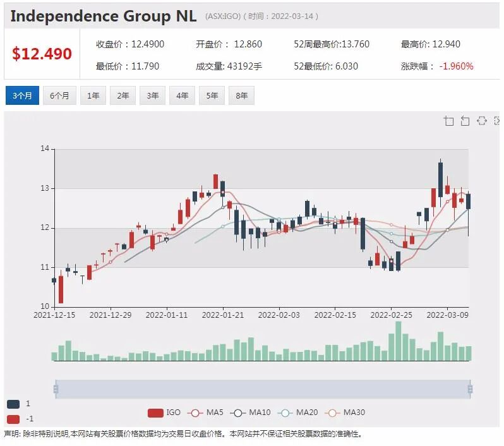Image resolution: width=504 pixels, height=446 pixels.
Task: Click the right handle of data zoom slider
Action: tap(470, 389)
